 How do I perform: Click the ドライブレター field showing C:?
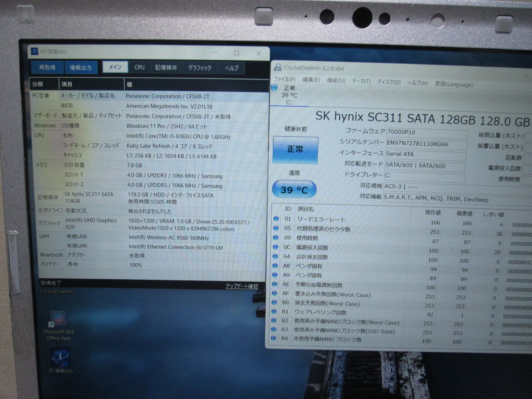pos(424,176)
